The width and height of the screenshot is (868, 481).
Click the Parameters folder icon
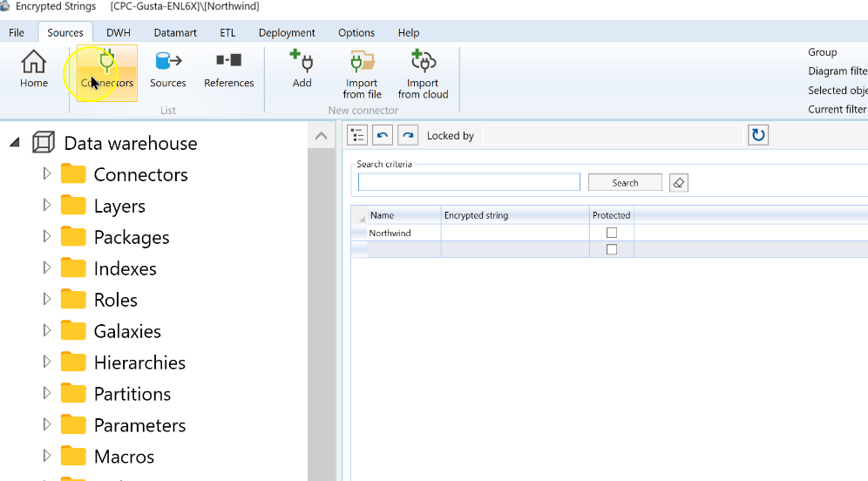(x=73, y=424)
